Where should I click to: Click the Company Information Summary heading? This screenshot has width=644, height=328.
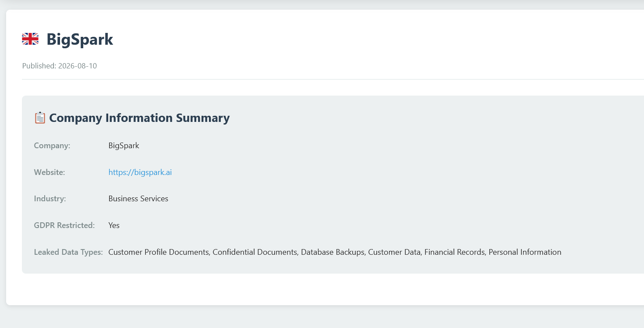click(139, 118)
